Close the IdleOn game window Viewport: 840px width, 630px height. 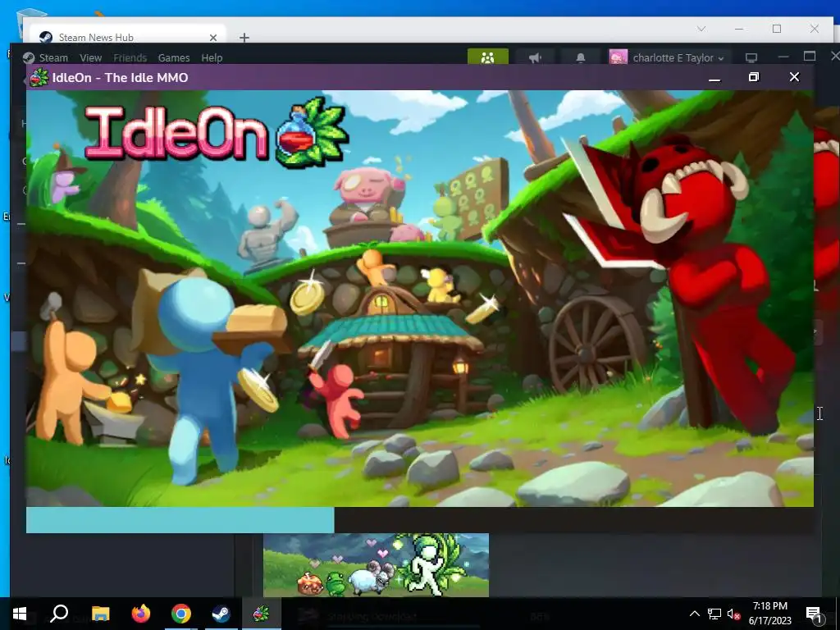pos(794,77)
